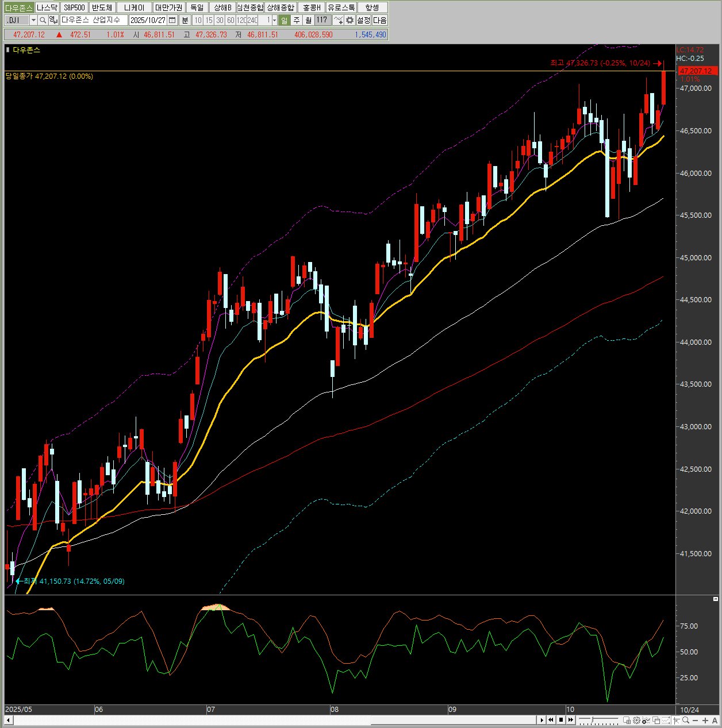Select the 유로스톡 tab
Screen dimensions: 722x728
pos(341,7)
